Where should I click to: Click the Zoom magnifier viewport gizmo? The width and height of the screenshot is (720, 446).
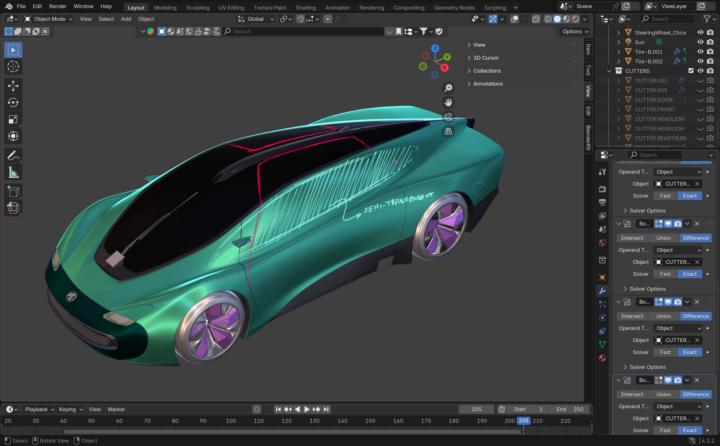pos(449,88)
